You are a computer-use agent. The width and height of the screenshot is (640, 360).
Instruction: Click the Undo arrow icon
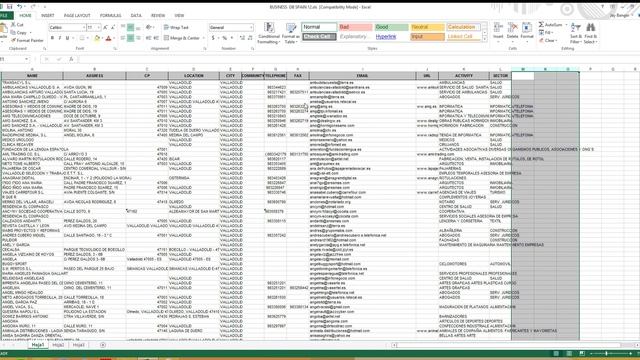point(19,7)
